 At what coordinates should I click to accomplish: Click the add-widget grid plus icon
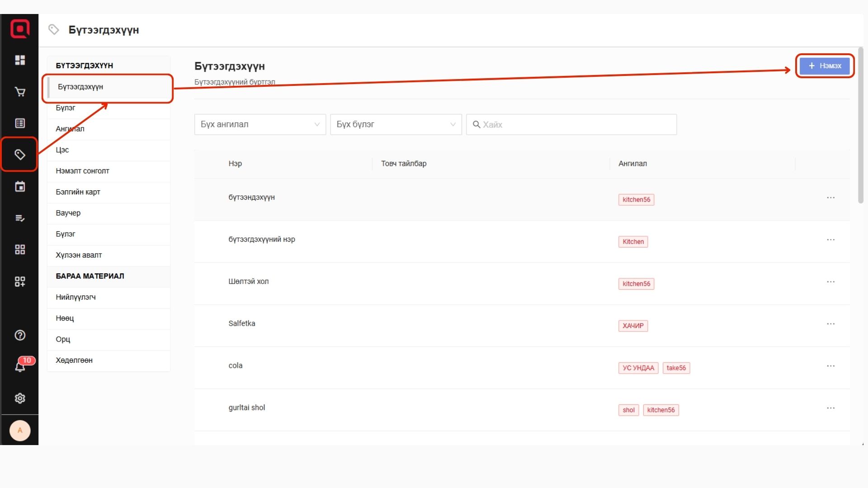click(20, 282)
